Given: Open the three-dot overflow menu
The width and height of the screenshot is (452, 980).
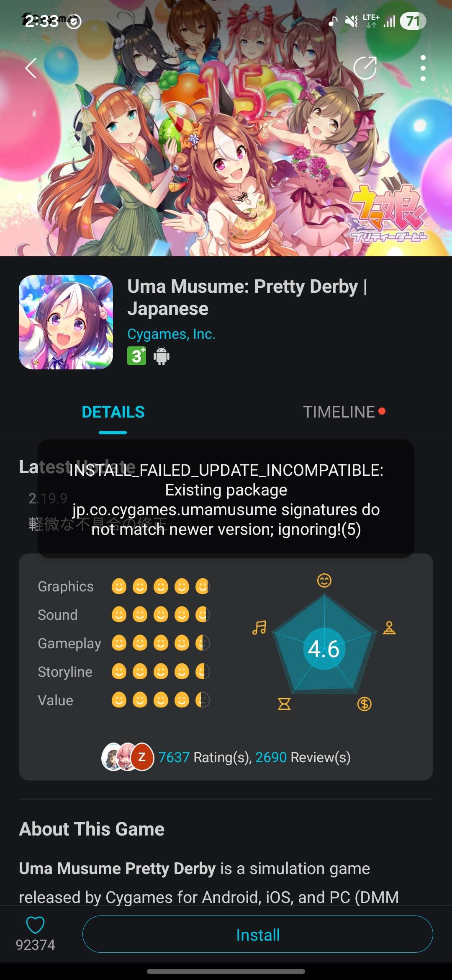Looking at the screenshot, I should [423, 68].
